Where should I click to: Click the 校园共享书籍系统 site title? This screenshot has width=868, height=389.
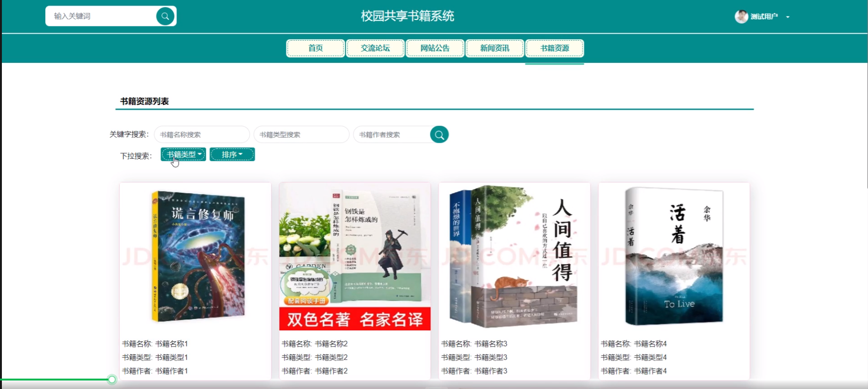pyautogui.click(x=407, y=16)
